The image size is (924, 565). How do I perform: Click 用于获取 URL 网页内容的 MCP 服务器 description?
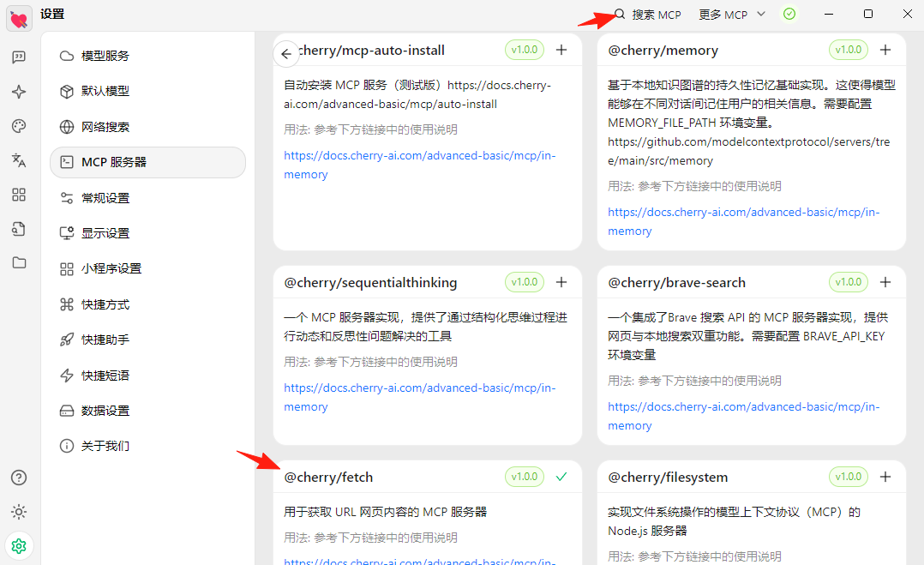(386, 512)
